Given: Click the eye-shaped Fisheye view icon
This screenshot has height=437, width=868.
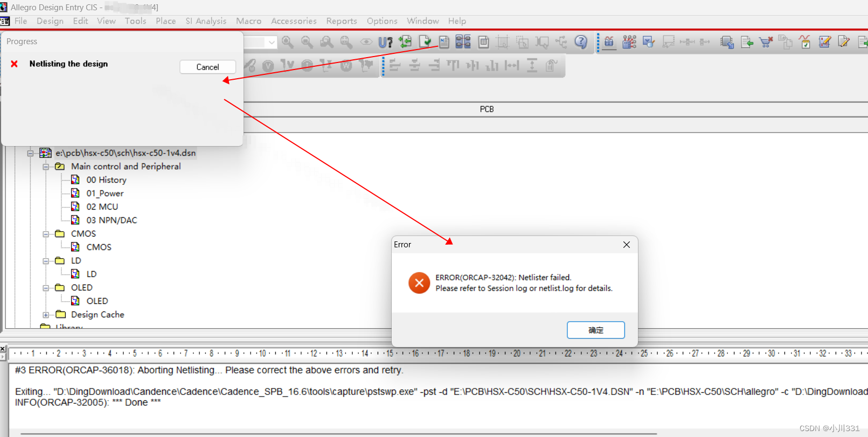Looking at the screenshot, I should click(x=366, y=42).
